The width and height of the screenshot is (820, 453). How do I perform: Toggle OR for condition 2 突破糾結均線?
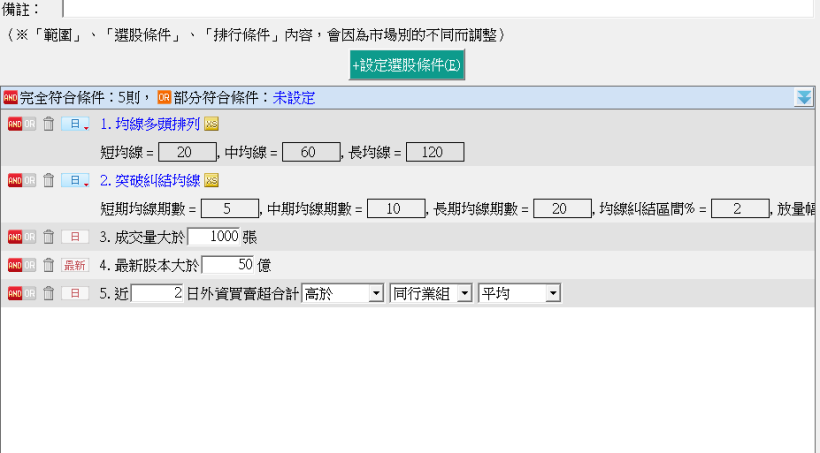[x=29, y=181]
